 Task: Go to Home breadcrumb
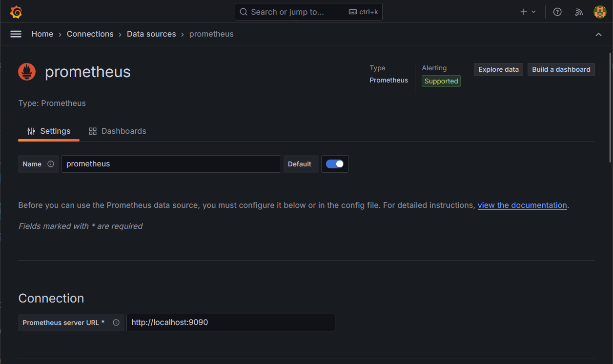coord(42,34)
